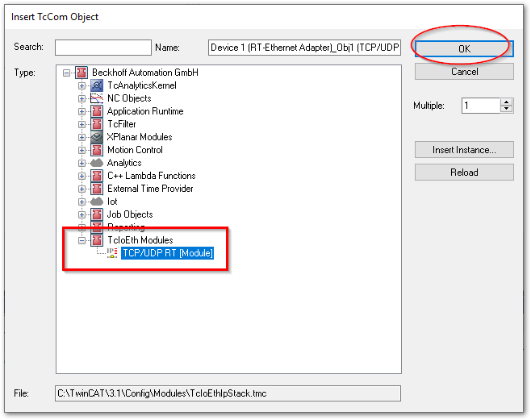Click the Motion Control module icon
The image size is (531, 420).
pos(97,150)
